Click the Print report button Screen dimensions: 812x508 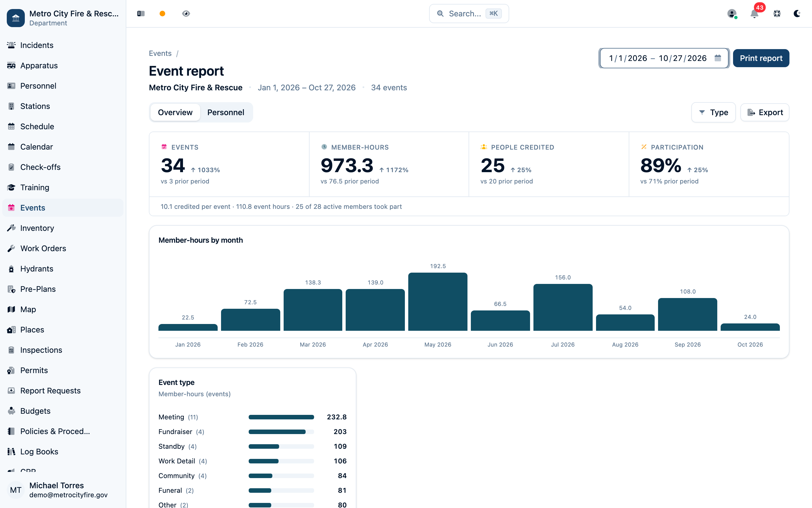point(761,58)
